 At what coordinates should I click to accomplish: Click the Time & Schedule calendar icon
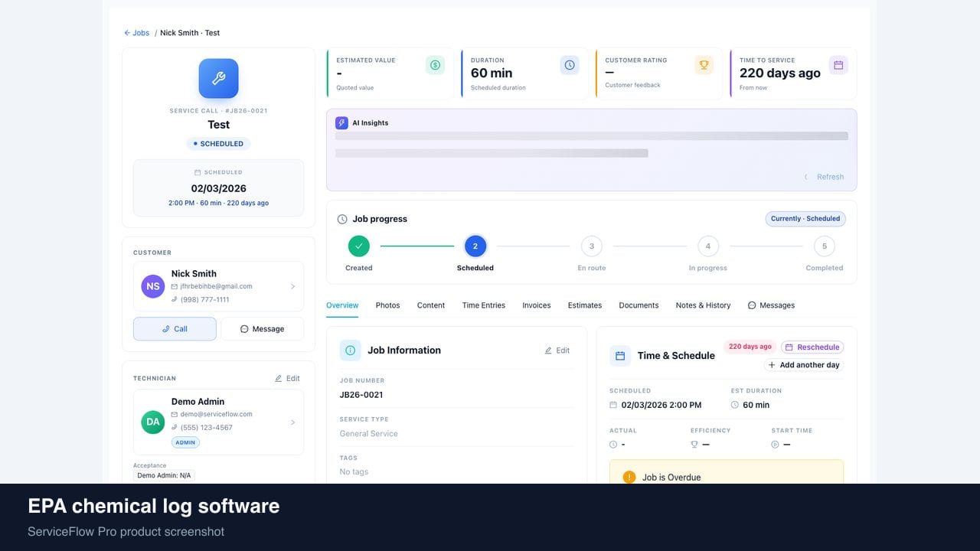click(x=620, y=356)
